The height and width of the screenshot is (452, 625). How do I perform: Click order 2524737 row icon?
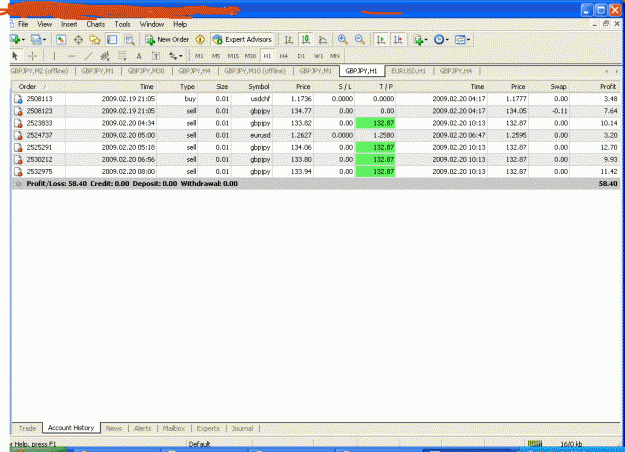[x=18, y=136]
